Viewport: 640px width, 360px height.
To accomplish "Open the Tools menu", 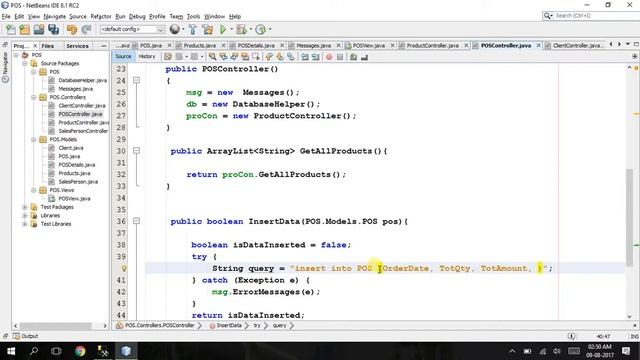I will tap(193, 16).
